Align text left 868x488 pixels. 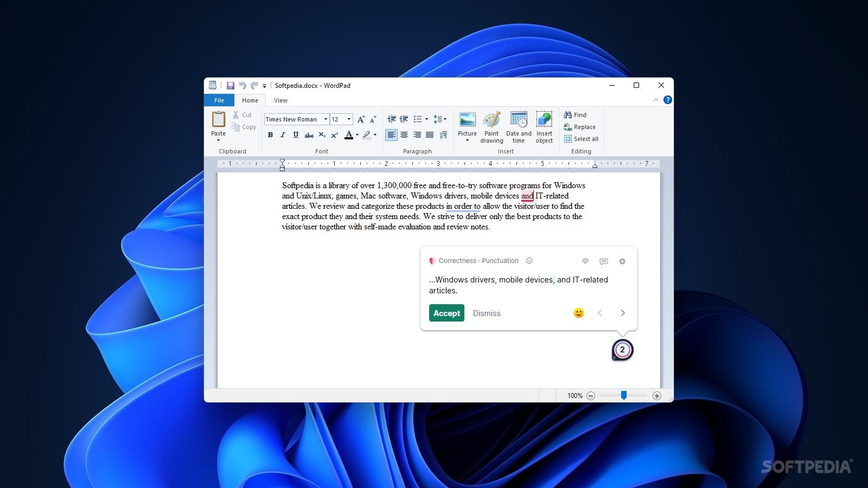(391, 135)
